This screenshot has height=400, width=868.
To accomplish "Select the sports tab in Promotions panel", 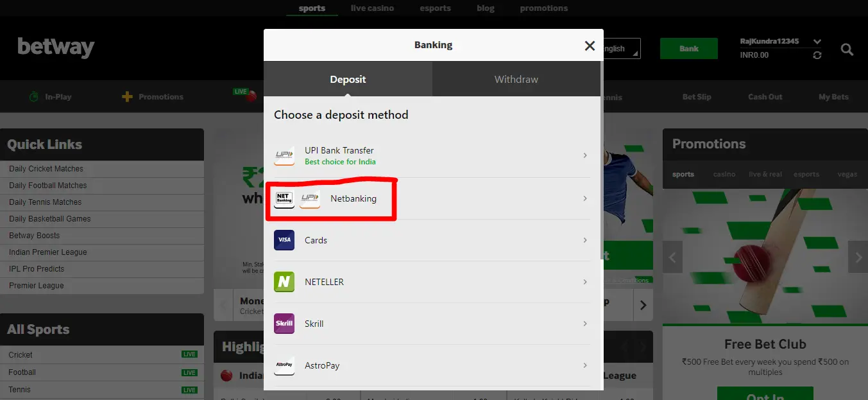I will point(683,174).
